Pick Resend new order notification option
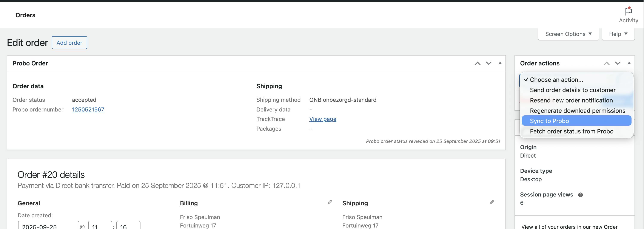Viewport: 644px width, 229px height. [571, 100]
